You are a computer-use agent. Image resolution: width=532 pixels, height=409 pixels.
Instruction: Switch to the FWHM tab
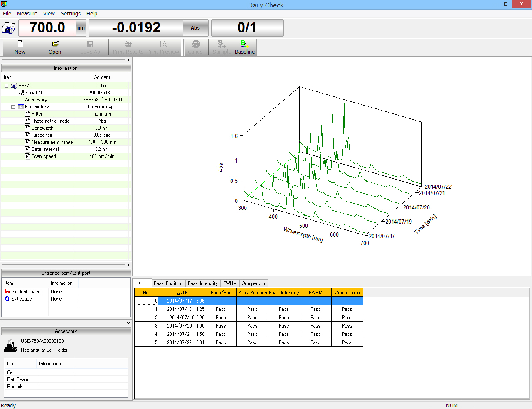click(230, 283)
